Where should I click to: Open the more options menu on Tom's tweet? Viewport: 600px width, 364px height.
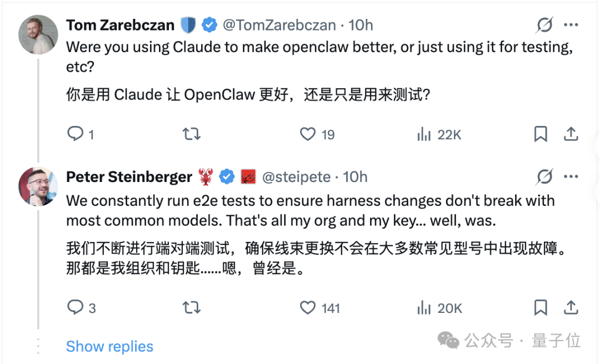(x=571, y=24)
